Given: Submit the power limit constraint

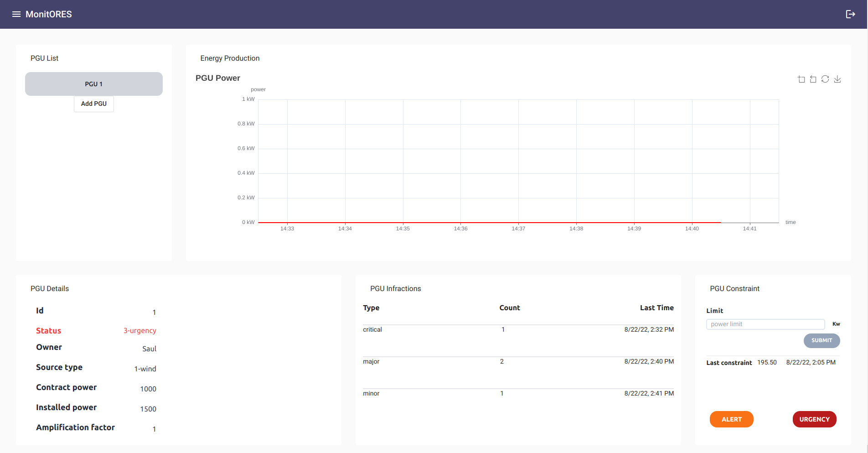Looking at the screenshot, I should (x=821, y=340).
